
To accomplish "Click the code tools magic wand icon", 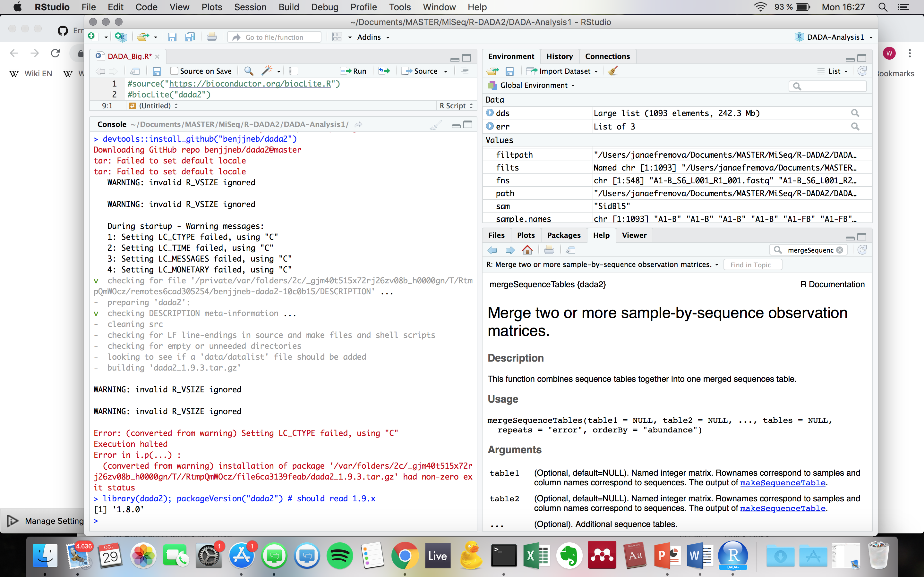I will 267,71.
